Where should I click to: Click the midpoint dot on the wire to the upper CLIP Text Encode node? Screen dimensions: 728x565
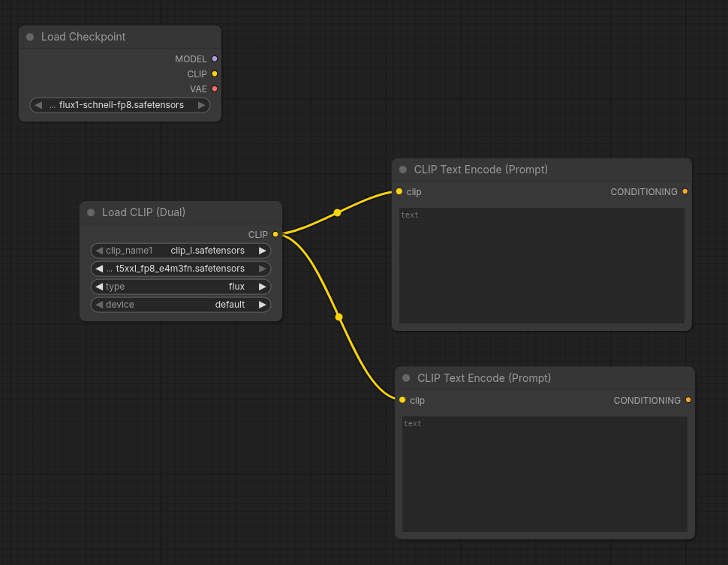pyautogui.click(x=338, y=212)
